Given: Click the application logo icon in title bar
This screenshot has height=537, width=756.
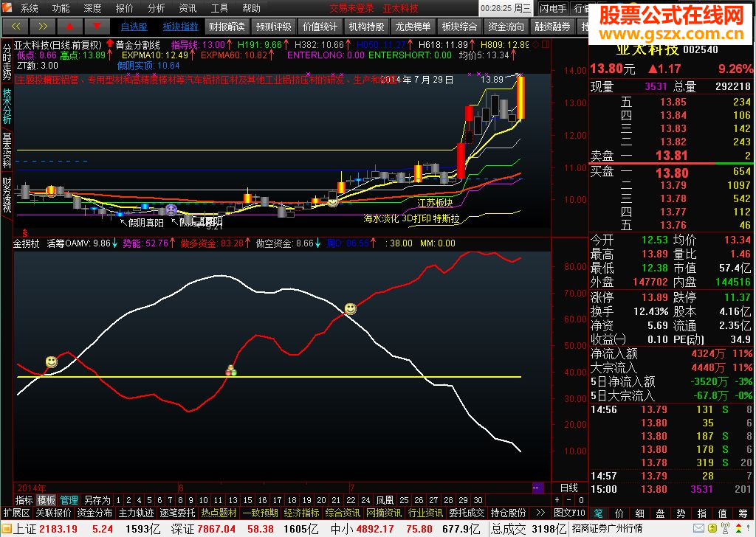Looking at the screenshot, I should [7, 7].
